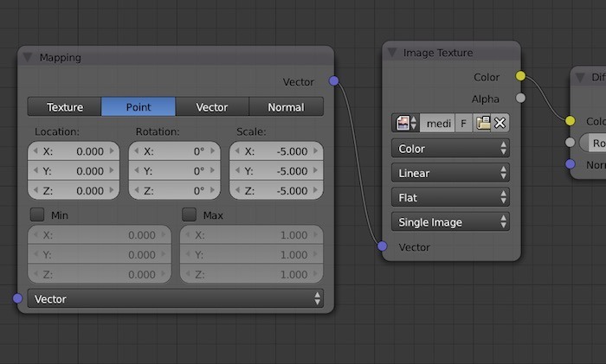Click the Max Y value field

(x=252, y=255)
